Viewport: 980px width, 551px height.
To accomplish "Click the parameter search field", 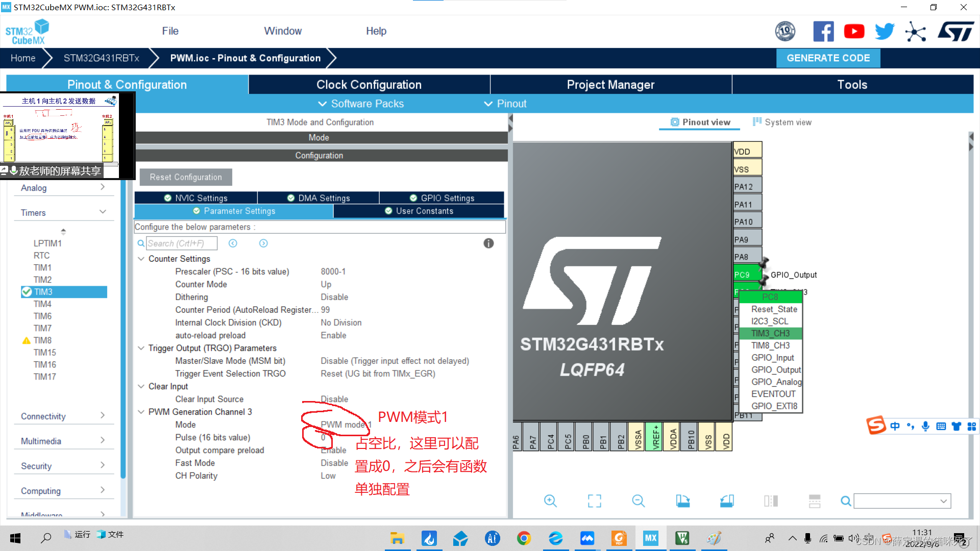I will (181, 243).
